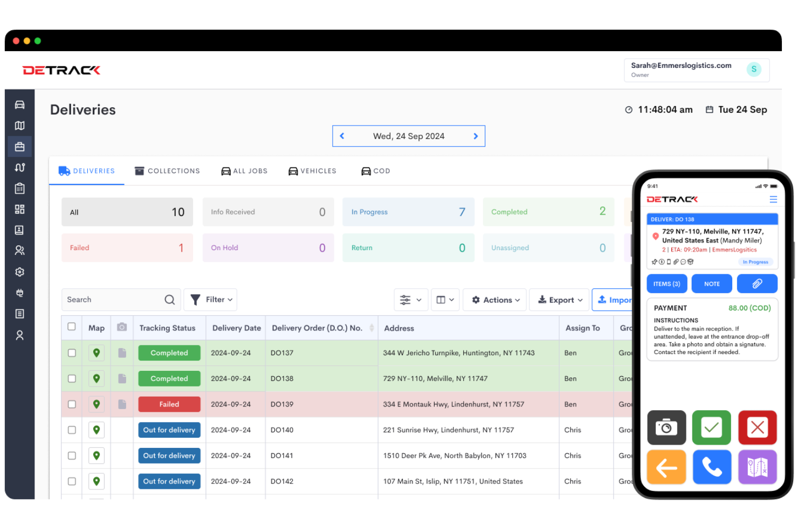The width and height of the screenshot is (798, 532).
Task: Toggle the select-all checkbox in the table header
Action: (71, 327)
